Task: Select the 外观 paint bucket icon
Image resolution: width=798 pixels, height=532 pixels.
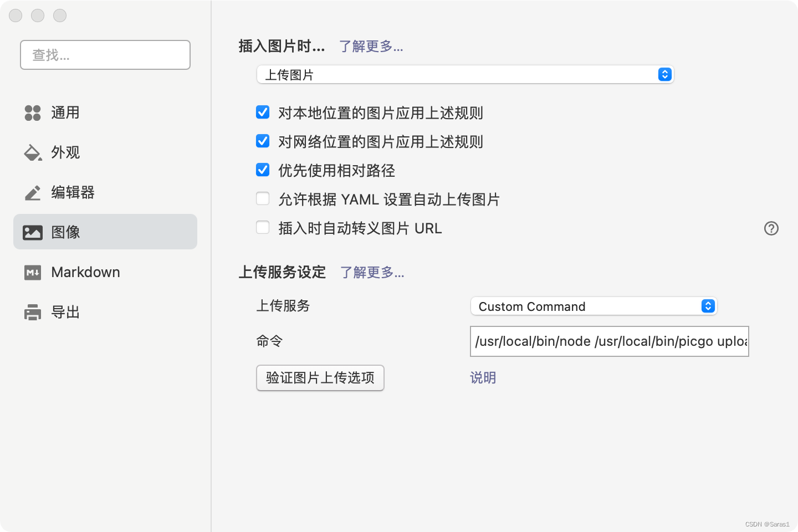Action: [33, 152]
